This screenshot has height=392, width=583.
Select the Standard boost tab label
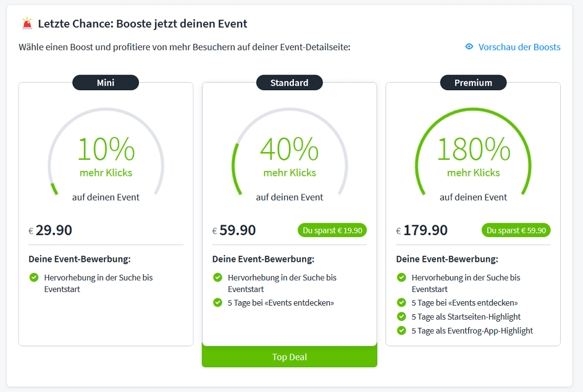pyautogui.click(x=289, y=83)
